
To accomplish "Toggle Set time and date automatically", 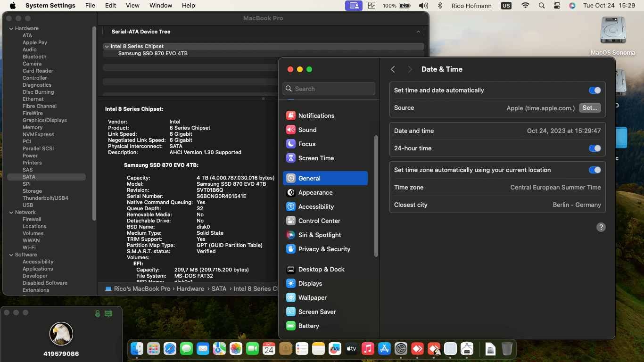I will click(594, 90).
